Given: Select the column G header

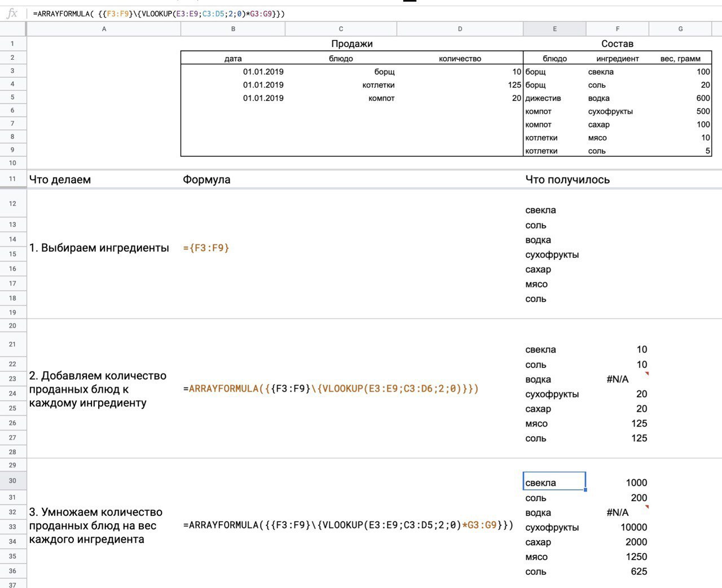Looking at the screenshot, I should point(680,29).
